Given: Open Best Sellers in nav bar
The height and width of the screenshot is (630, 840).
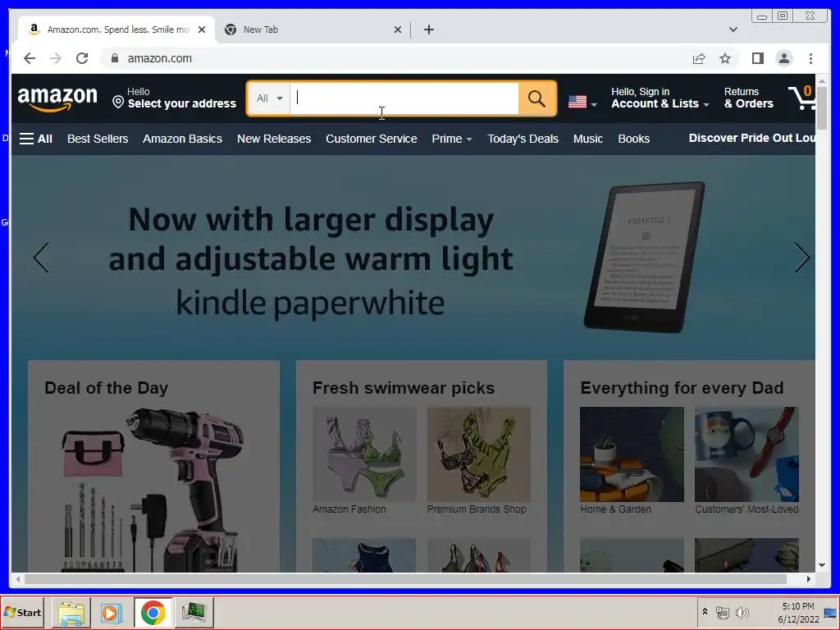Looking at the screenshot, I should (x=98, y=139).
